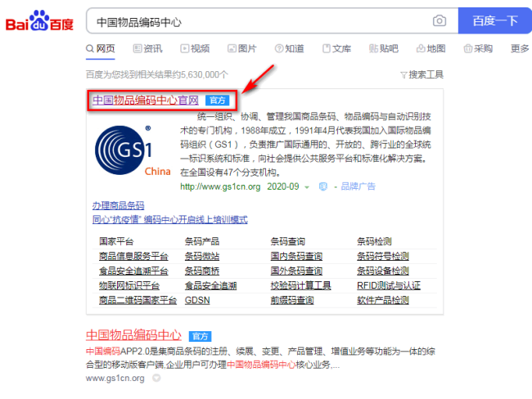Click the 百度一下 search button
The width and height of the screenshot is (532, 399).
coord(495,20)
